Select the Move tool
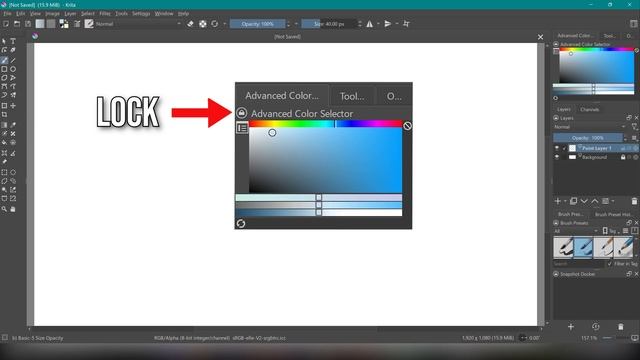This screenshot has height=360, width=640. point(13,106)
